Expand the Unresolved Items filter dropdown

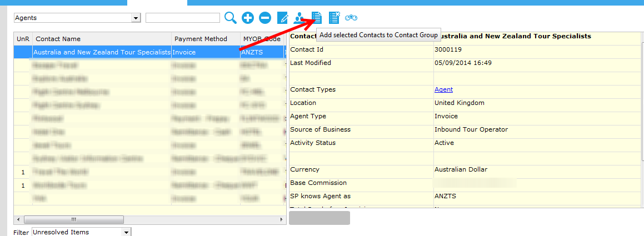(x=126, y=232)
